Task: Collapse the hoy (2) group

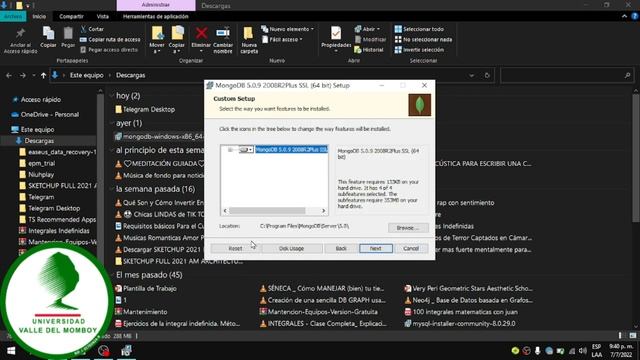Action: (x=112, y=96)
